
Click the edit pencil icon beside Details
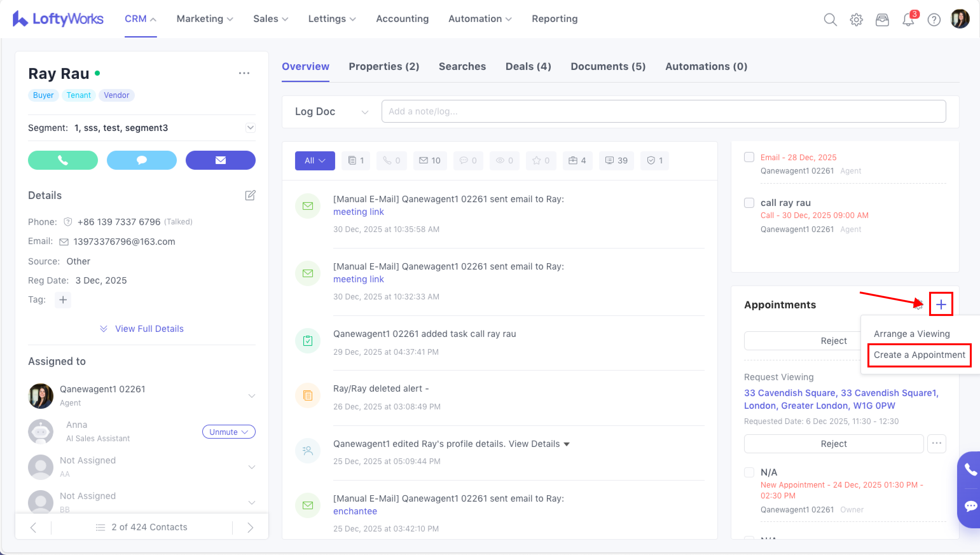tap(250, 195)
